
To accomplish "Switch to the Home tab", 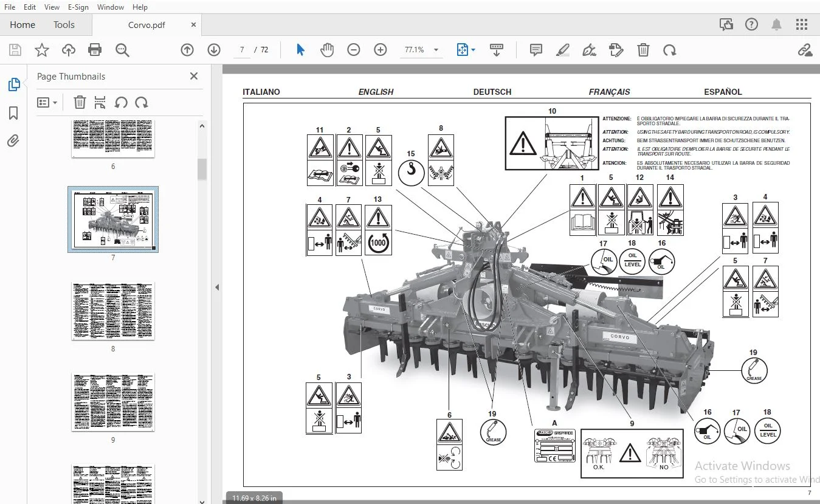I will [22, 25].
